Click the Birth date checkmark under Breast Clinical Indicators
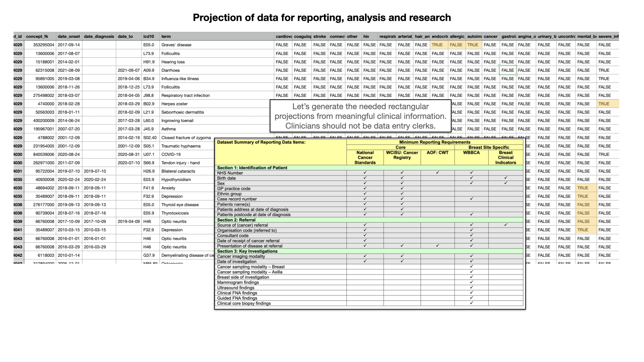The image size is (644, 362). [506, 178]
